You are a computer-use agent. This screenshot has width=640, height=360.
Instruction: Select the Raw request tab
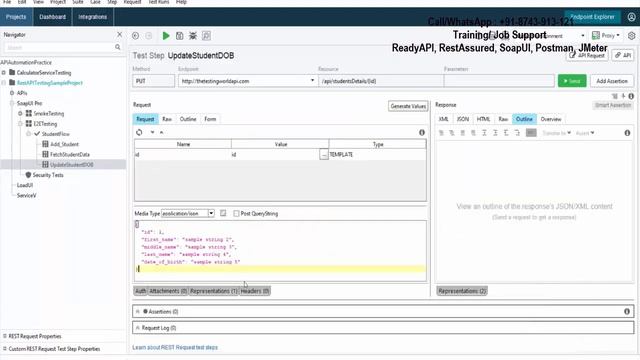coord(167,119)
